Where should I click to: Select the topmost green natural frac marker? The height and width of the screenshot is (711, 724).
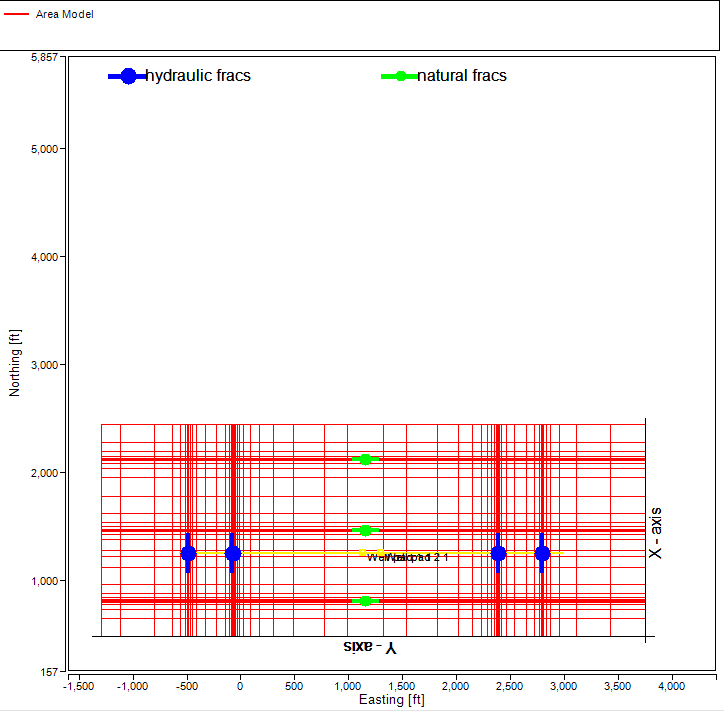(x=365, y=459)
